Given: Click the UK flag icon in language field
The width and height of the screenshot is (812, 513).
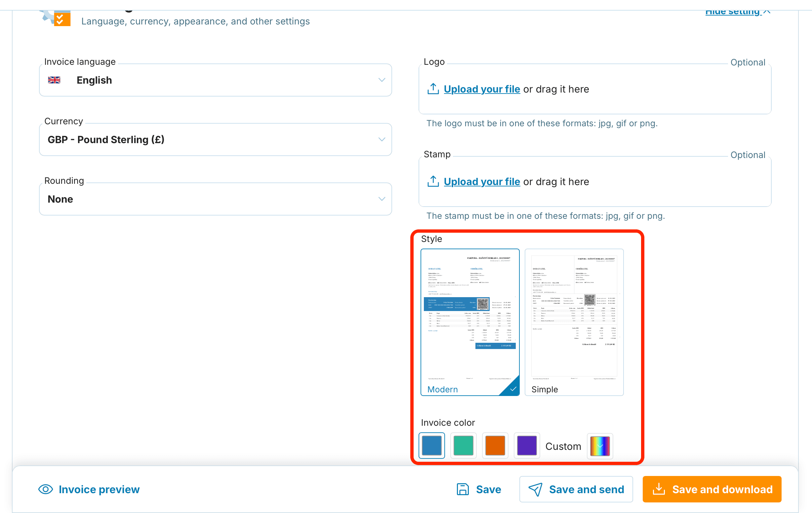Looking at the screenshot, I should point(54,80).
